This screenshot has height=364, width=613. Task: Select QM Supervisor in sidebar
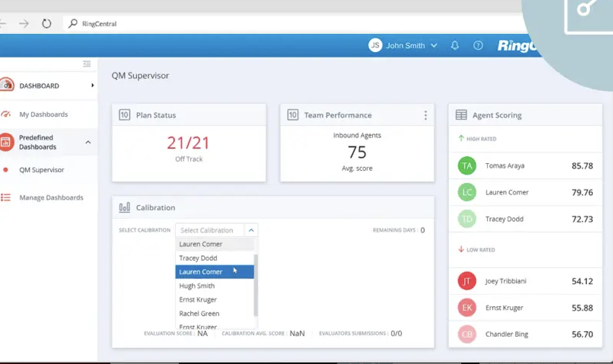41,170
